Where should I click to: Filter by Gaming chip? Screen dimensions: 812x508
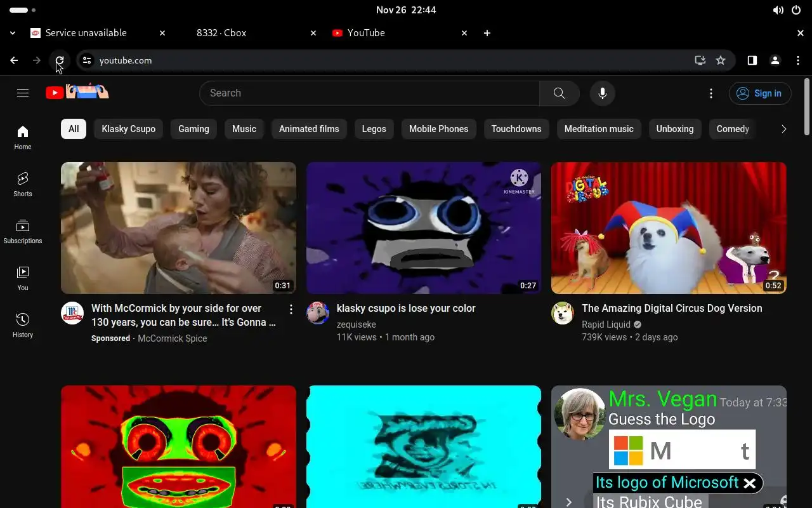point(193,129)
